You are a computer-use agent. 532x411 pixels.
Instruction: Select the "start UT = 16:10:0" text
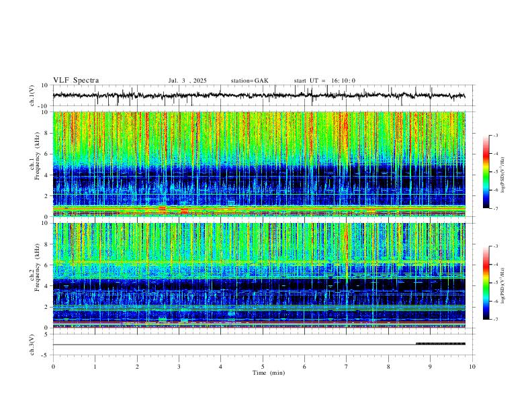click(324, 81)
